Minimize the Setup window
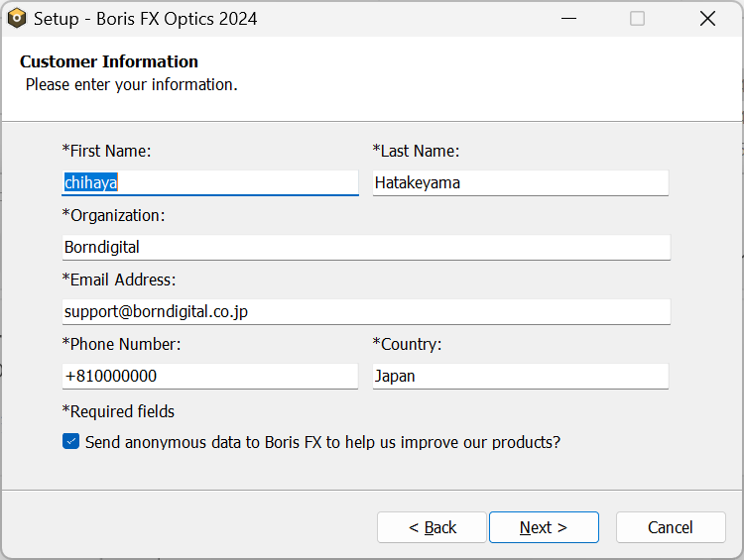Screen dimensions: 744x560 tap(568, 19)
